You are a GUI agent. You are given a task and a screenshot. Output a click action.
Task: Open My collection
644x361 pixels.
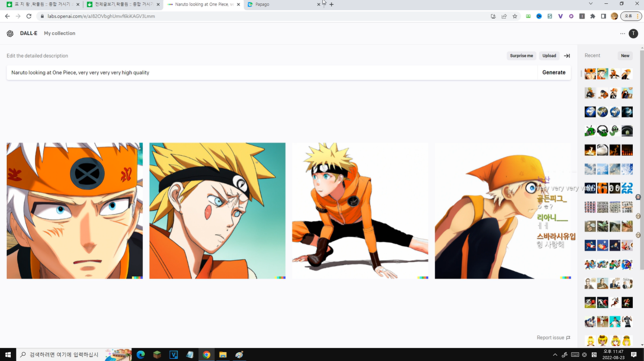tap(60, 33)
